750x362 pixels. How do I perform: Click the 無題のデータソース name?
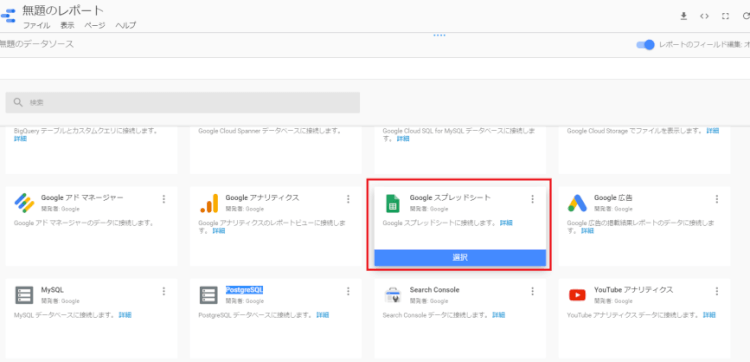[x=37, y=44]
